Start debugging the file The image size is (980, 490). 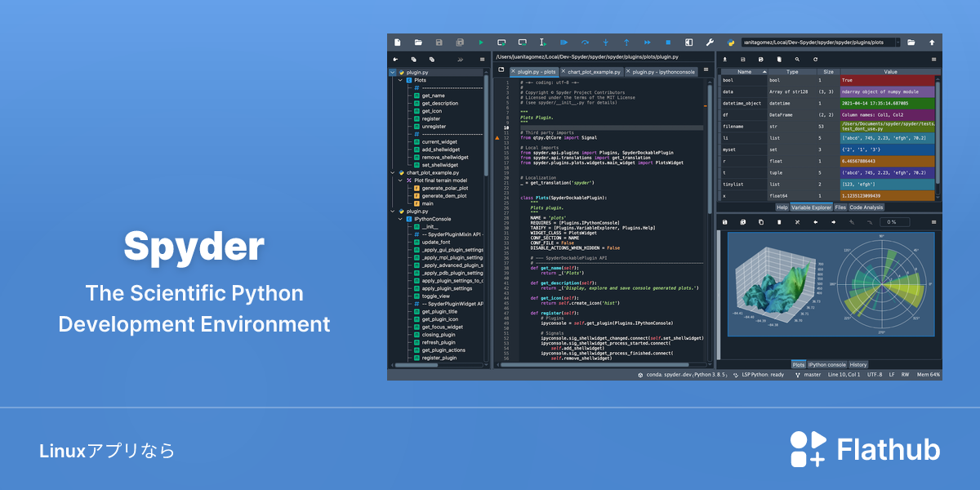563,42
